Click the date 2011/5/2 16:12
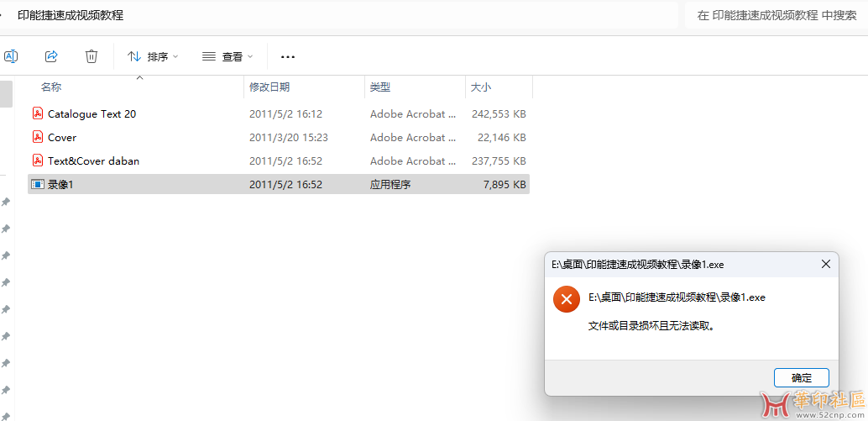 coord(285,114)
